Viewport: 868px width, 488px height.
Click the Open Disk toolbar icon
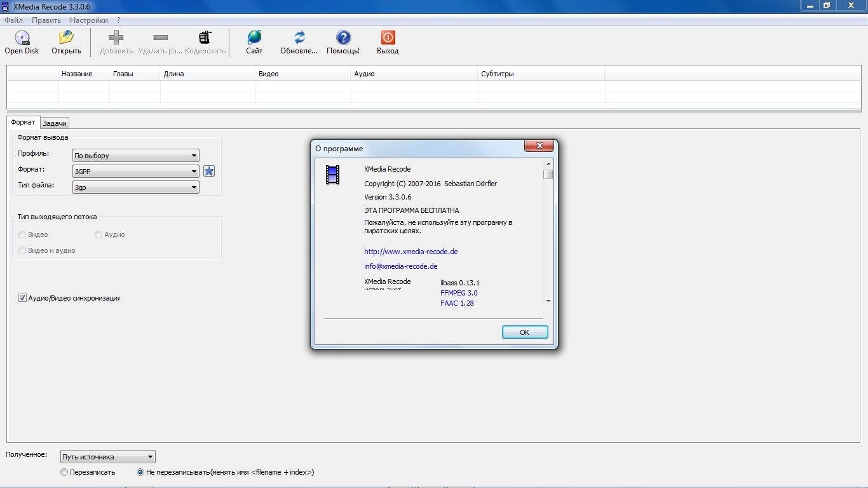click(x=22, y=37)
